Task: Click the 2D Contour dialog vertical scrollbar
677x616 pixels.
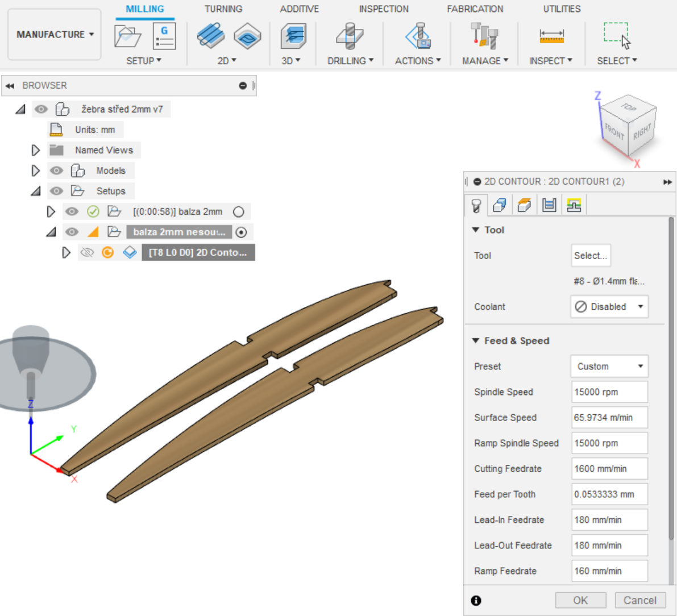Action: pyautogui.click(x=671, y=378)
